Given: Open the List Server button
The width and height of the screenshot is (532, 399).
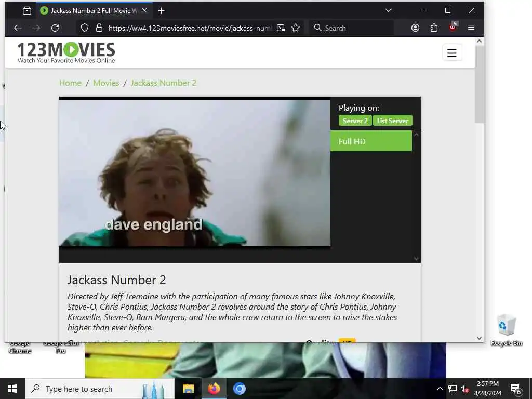Looking at the screenshot, I should (393, 121).
